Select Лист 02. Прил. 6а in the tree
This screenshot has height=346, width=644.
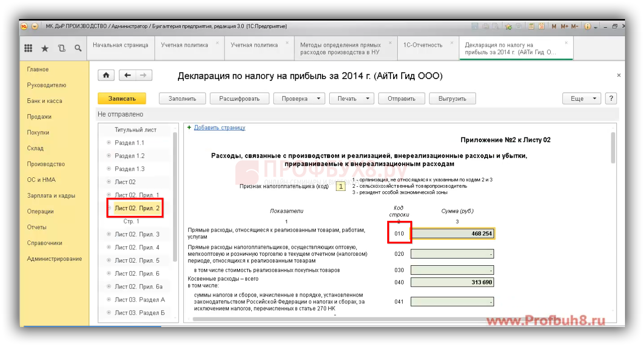[139, 287]
